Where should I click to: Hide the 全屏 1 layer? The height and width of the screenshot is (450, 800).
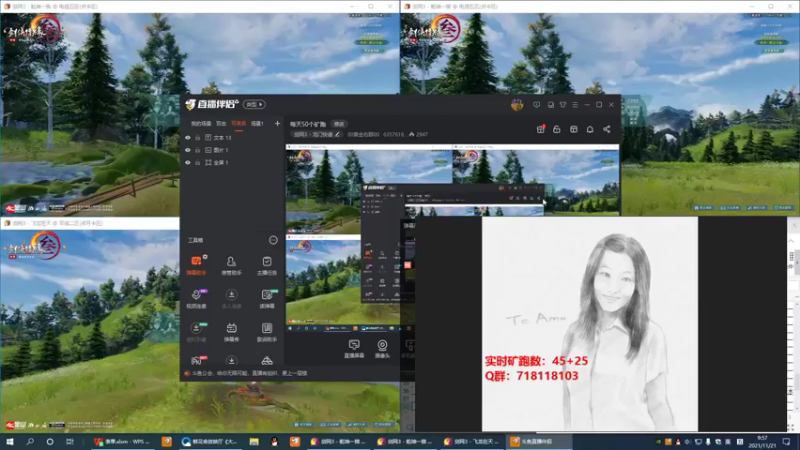[188, 162]
